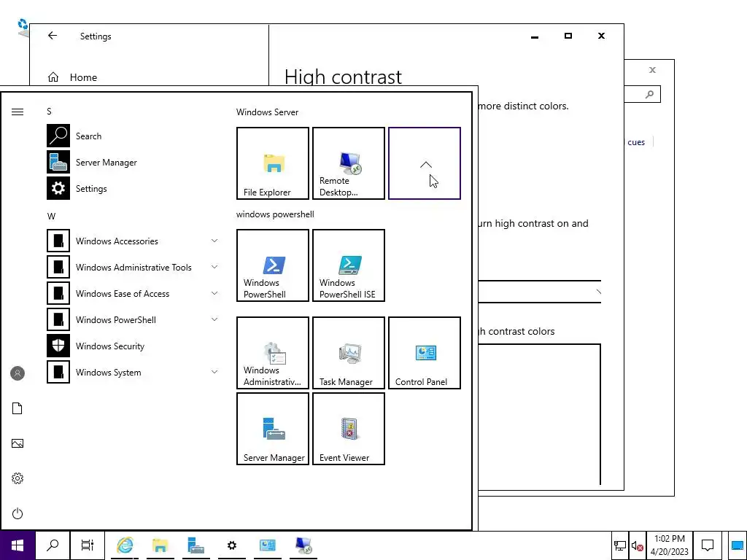Expand the Windows PowerShell folder

[x=133, y=319]
